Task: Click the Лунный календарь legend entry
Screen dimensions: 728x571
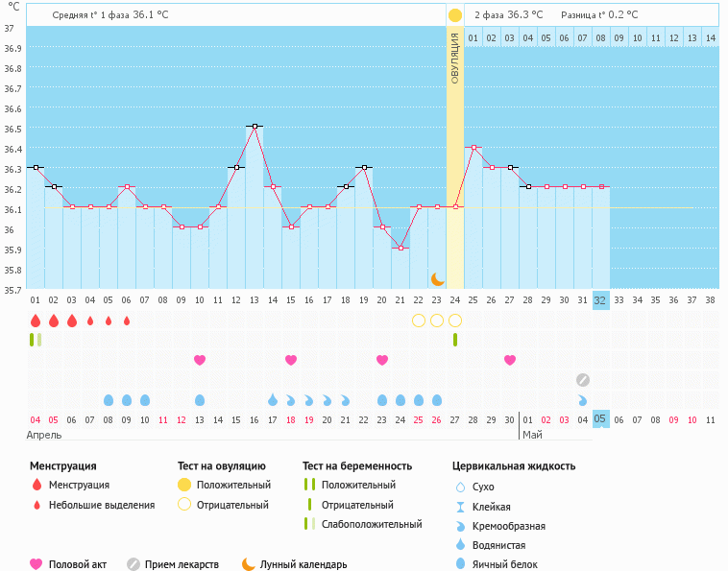Action: point(294,564)
